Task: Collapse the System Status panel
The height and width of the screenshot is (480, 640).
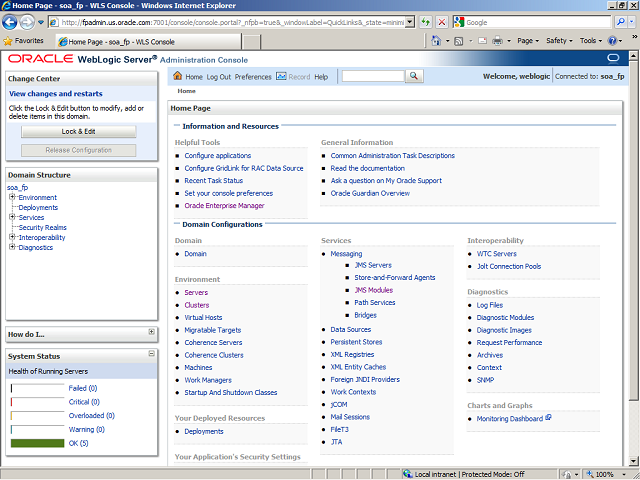Action: coord(151,355)
